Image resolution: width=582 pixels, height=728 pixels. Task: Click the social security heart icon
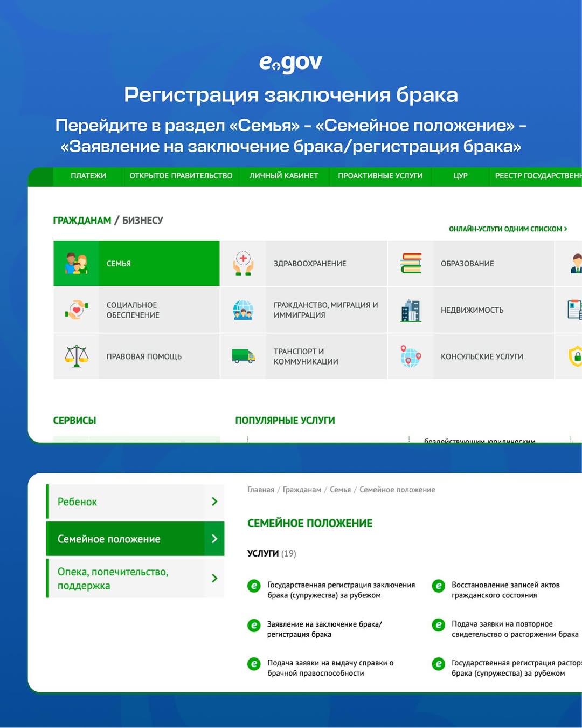[x=76, y=310]
